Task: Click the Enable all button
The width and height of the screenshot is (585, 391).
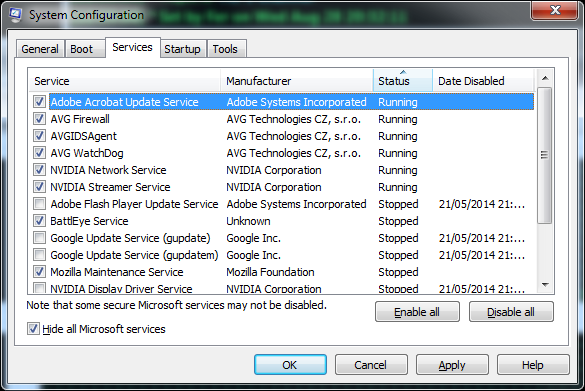Action: [x=417, y=312]
